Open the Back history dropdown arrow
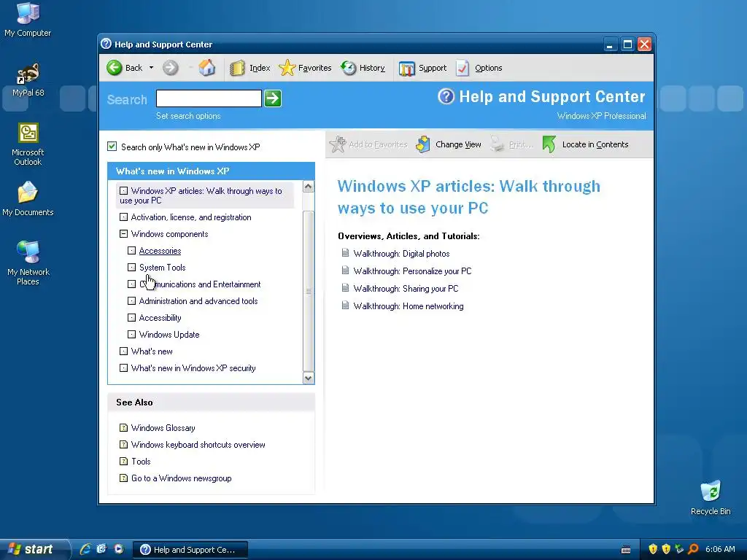747x560 pixels. [x=152, y=68]
